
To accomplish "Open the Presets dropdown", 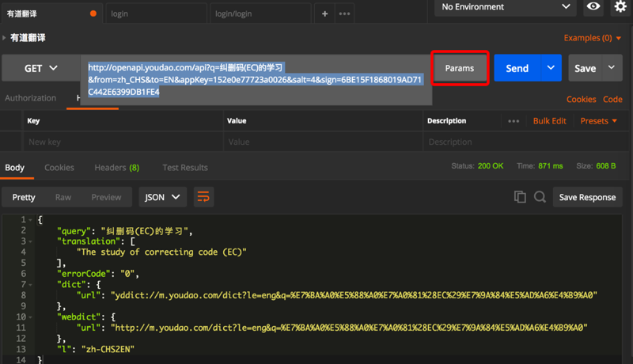I will point(599,121).
